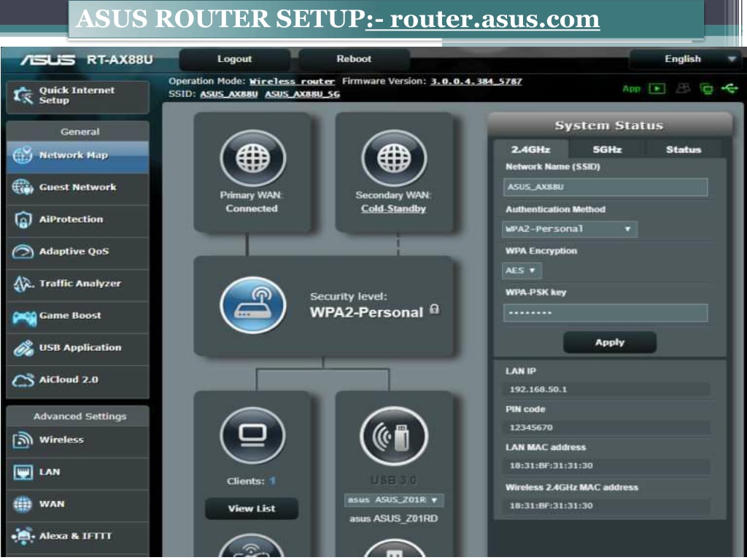The image size is (747, 560).
Task: Click the Wireless 2.4GHz MAC address value
Action: [x=551, y=506]
